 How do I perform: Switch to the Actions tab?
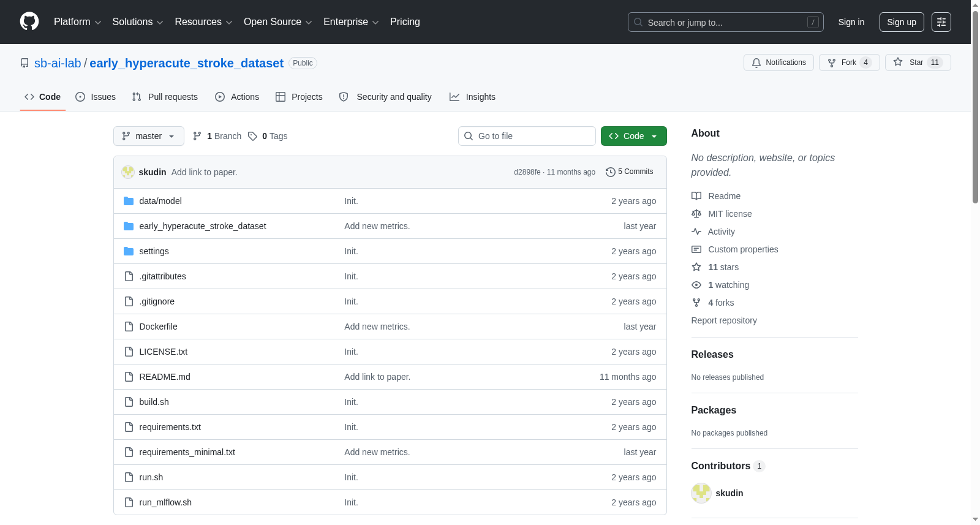pos(237,97)
